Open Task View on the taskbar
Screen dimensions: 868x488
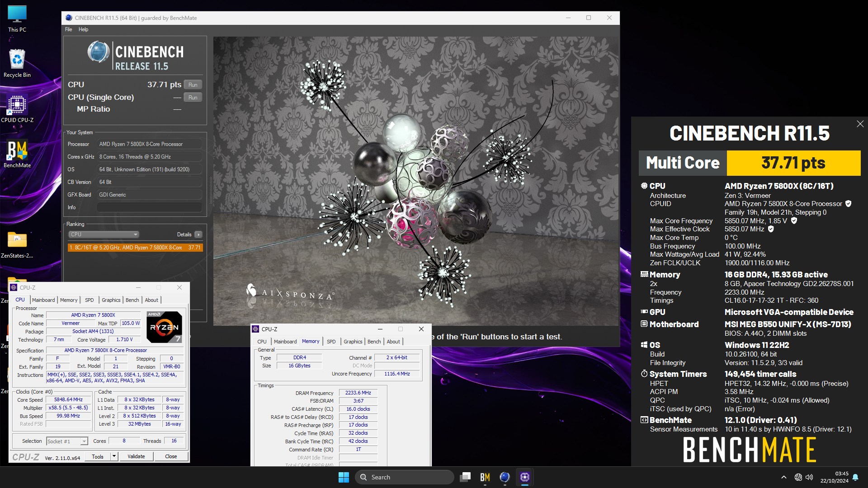coord(465,477)
